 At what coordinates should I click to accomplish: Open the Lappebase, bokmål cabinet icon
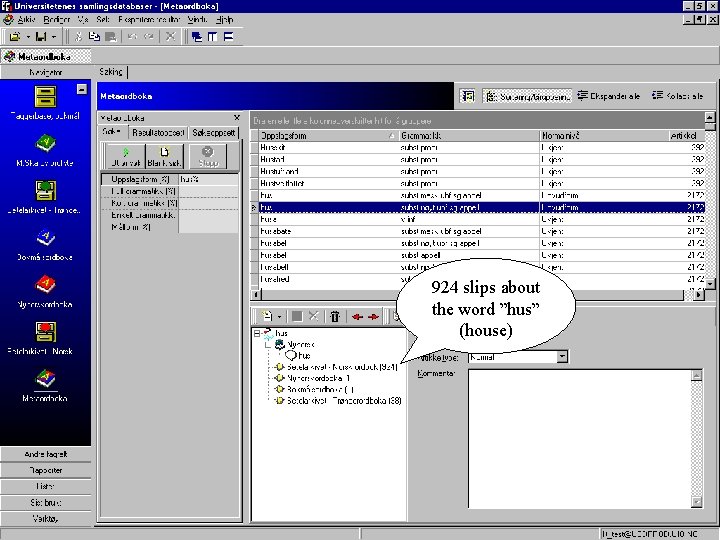click(45, 97)
